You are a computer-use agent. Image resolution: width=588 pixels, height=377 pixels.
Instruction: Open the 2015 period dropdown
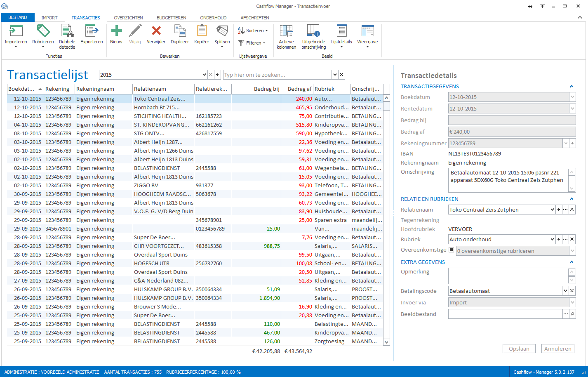tap(204, 75)
